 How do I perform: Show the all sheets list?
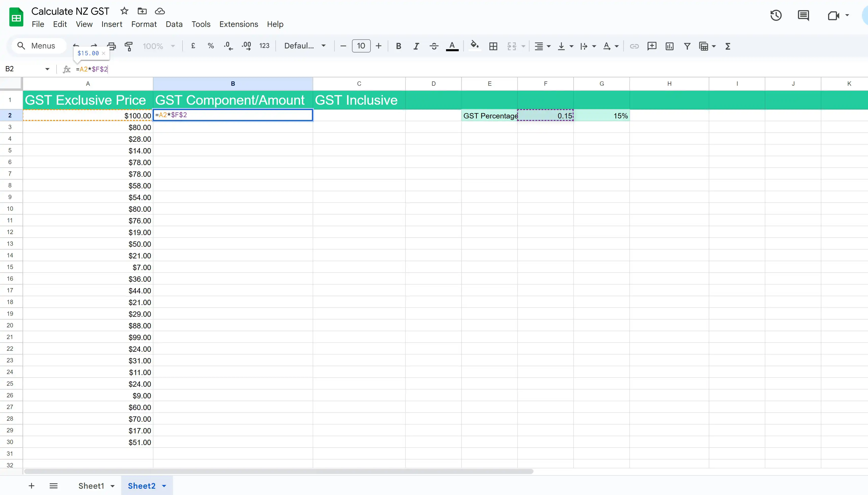[x=53, y=486]
